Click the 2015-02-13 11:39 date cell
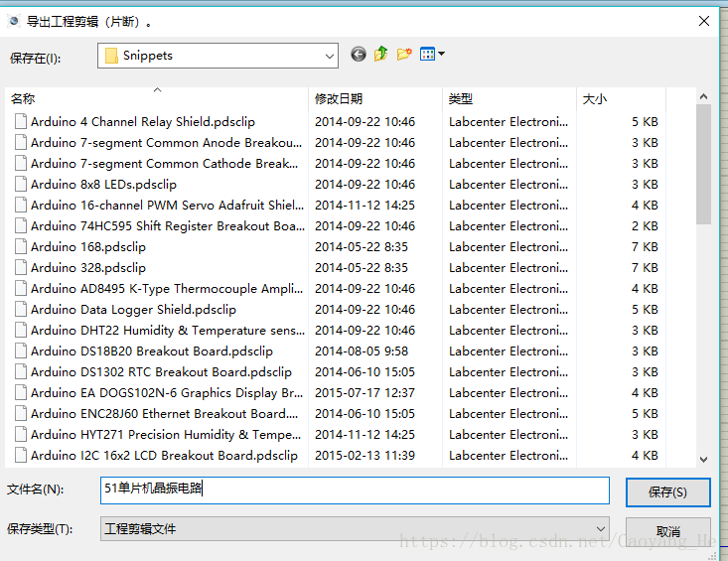Image resolution: width=728 pixels, height=561 pixels. click(x=364, y=456)
